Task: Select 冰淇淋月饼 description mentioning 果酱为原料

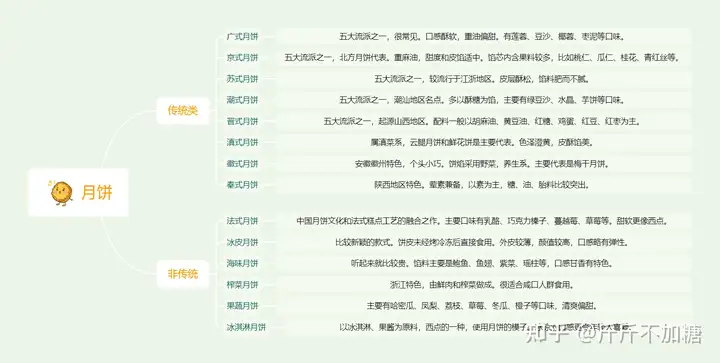Action: pos(484,328)
